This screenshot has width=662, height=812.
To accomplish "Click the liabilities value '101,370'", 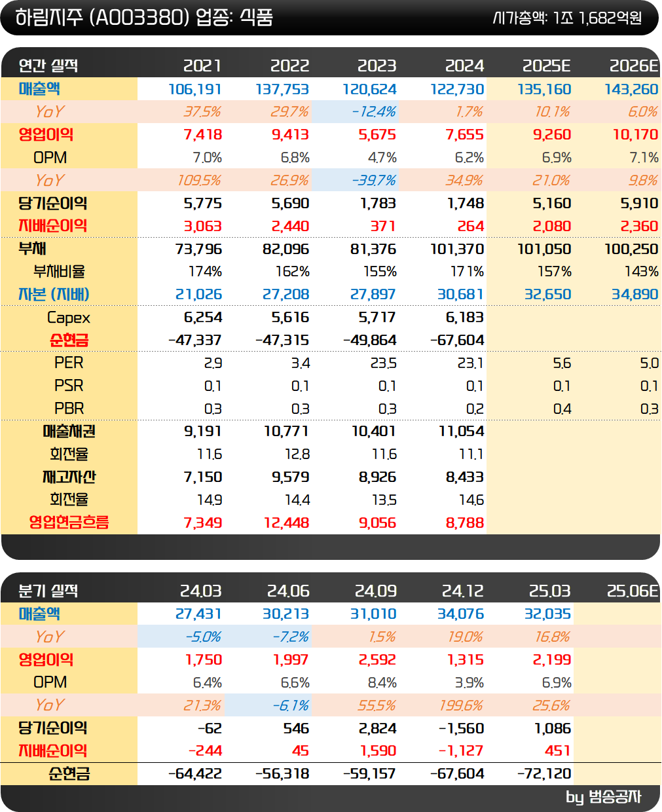I will (x=457, y=249).
